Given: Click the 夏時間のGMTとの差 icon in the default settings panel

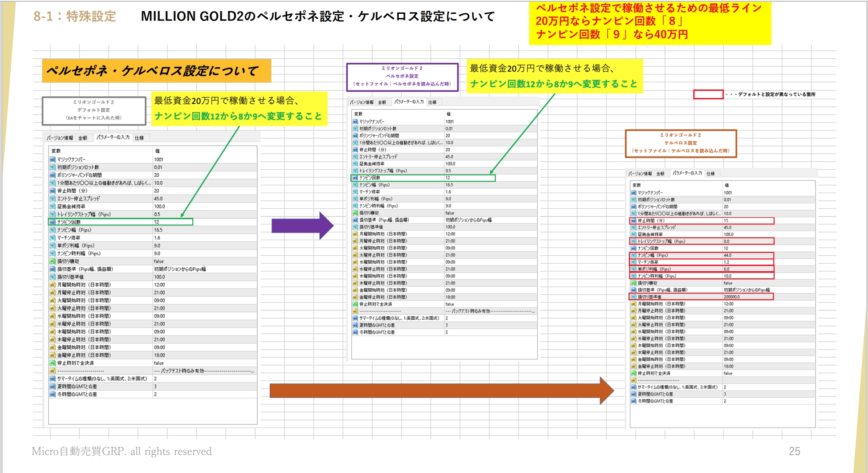Looking at the screenshot, I should (53, 387).
